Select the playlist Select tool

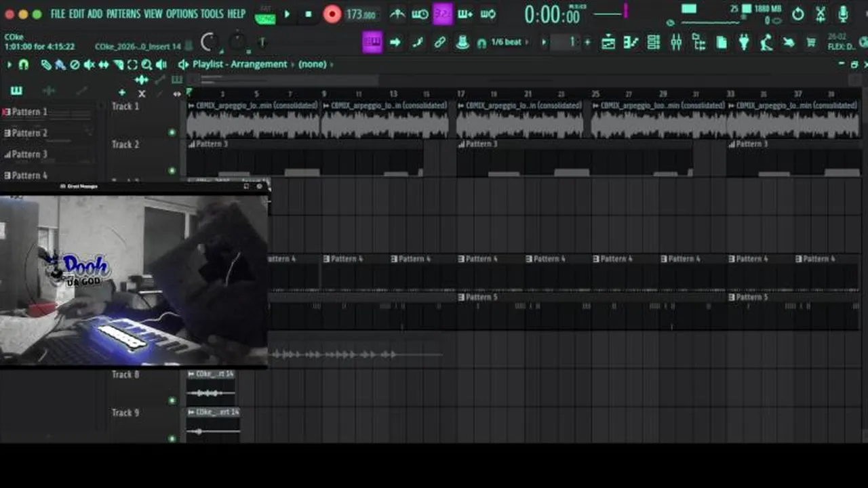coord(132,64)
